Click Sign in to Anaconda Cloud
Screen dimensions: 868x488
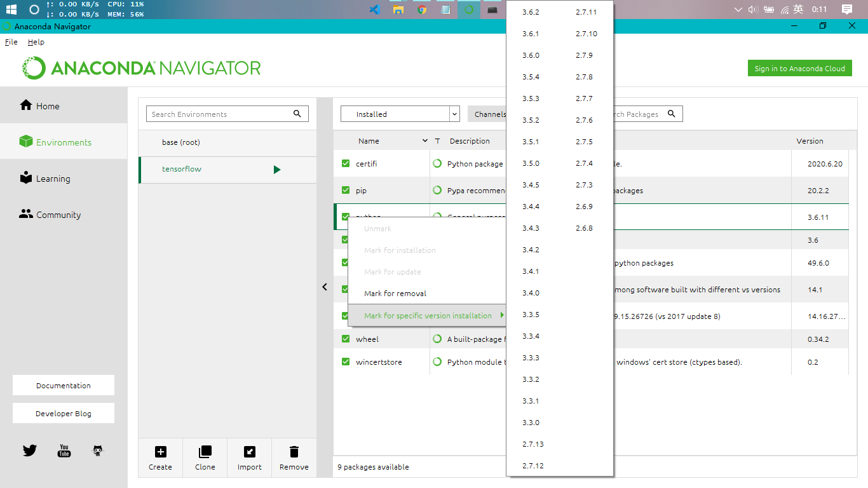point(799,68)
